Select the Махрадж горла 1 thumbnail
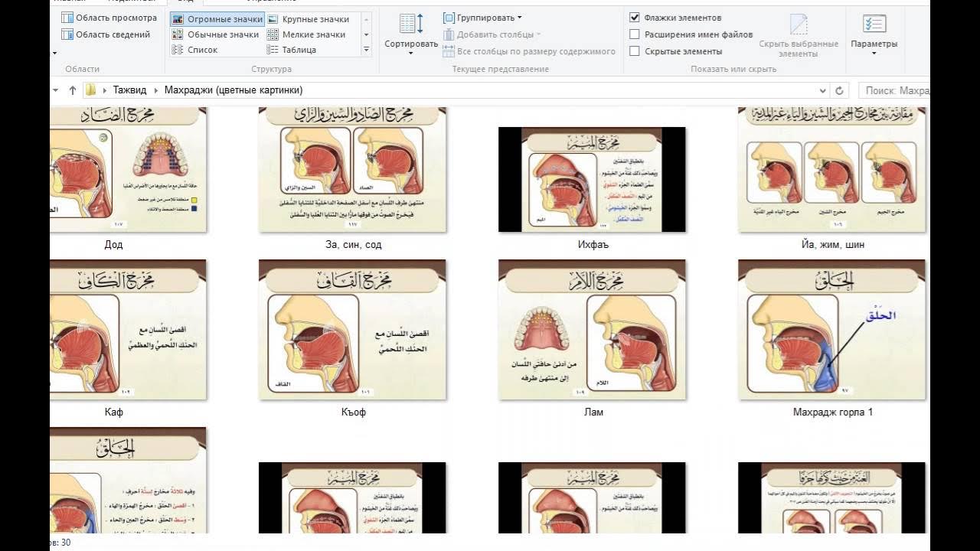980x551 pixels. 831,330
